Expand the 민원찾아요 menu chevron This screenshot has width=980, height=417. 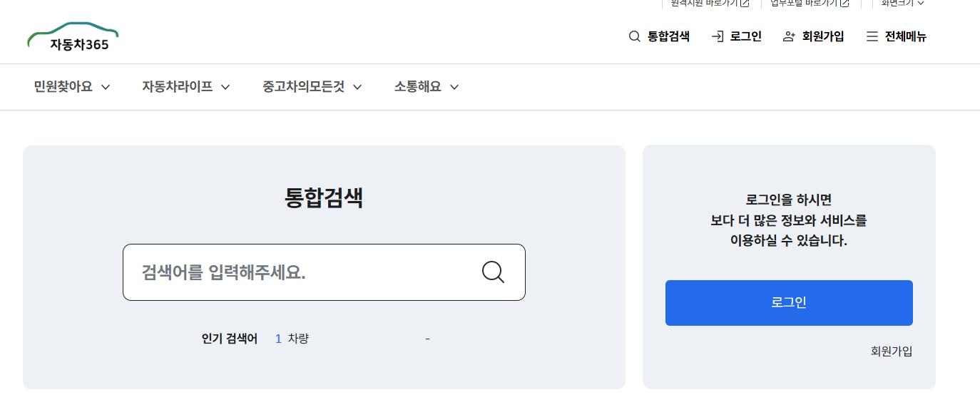[106, 86]
